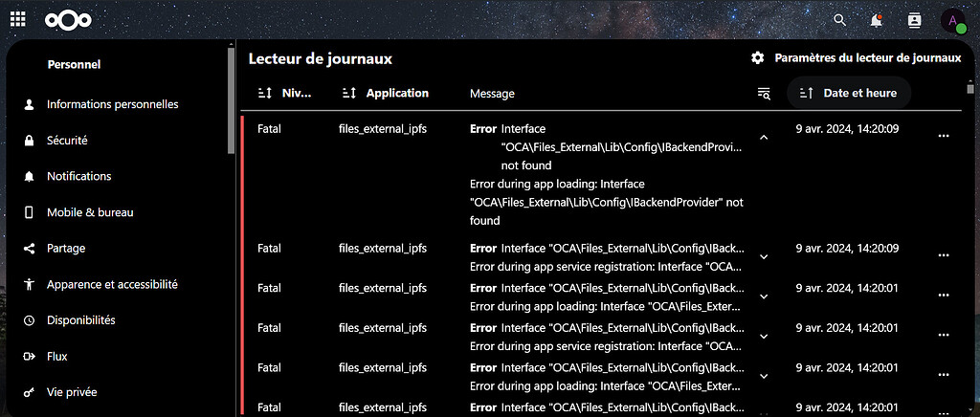The width and height of the screenshot is (980, 417).
Task: Expand the second Fatal log entry
Action: tap(763, 256)
